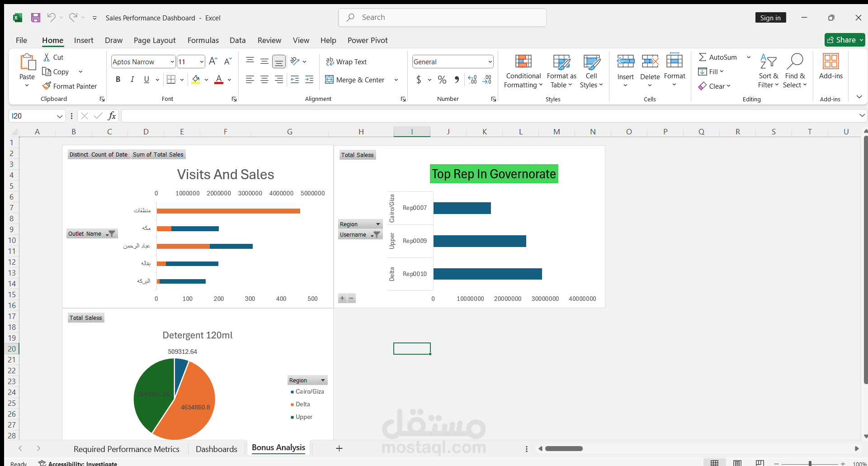Click the Merge & Center icon
This screenshot has width=868, height=466.
pos(329,80)
